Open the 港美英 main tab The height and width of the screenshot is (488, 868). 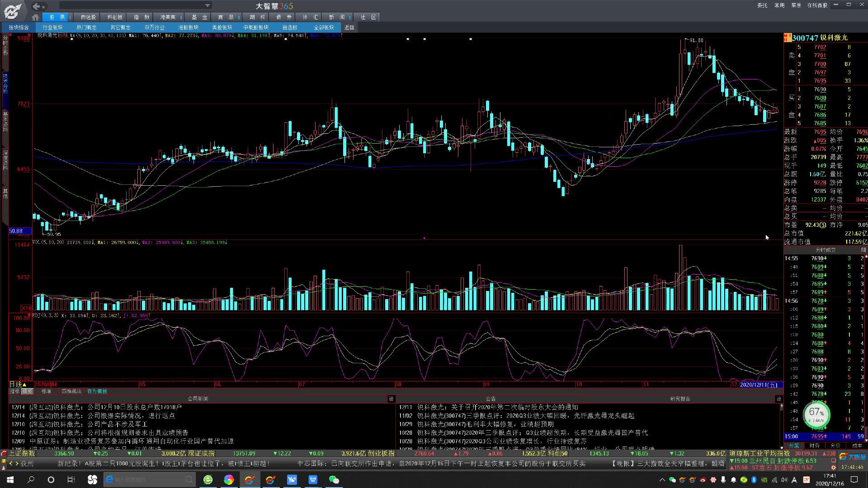click(168, 17)
